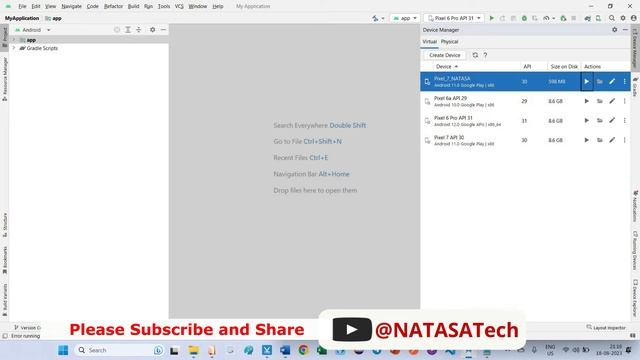Open more actions for Pixel 6 Pro API 31

pos(624,120)
